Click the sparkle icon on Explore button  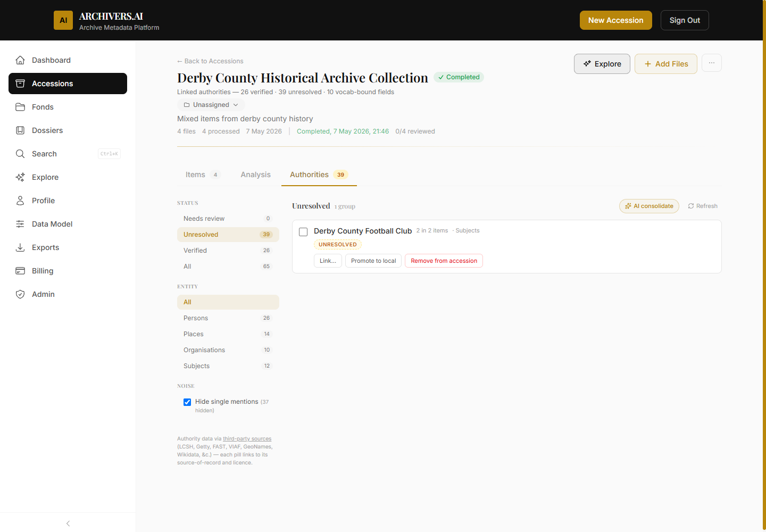[x=587, y=63]
